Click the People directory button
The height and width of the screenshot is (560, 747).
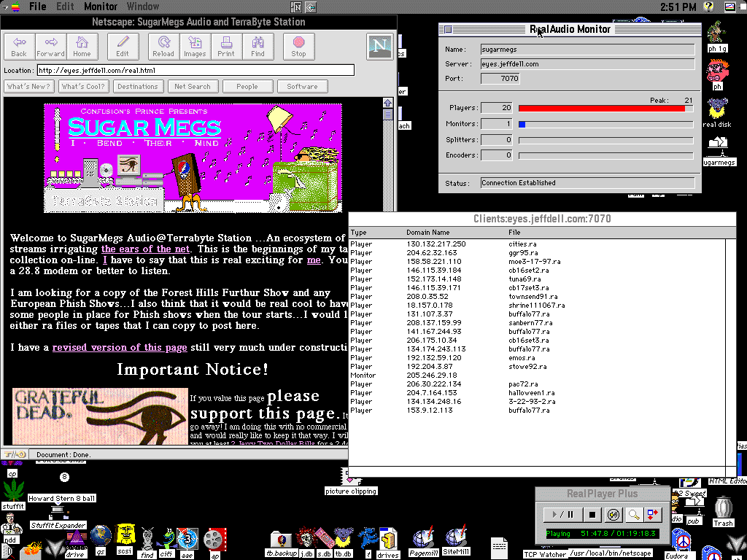[x=247, y=87]
